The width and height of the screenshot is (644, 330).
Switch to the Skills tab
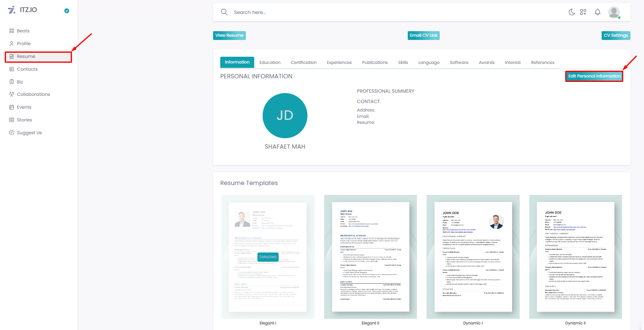point(403,62)
